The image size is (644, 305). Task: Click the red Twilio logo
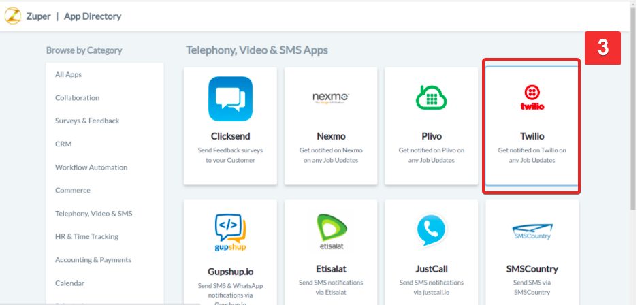tap(532, 97)
